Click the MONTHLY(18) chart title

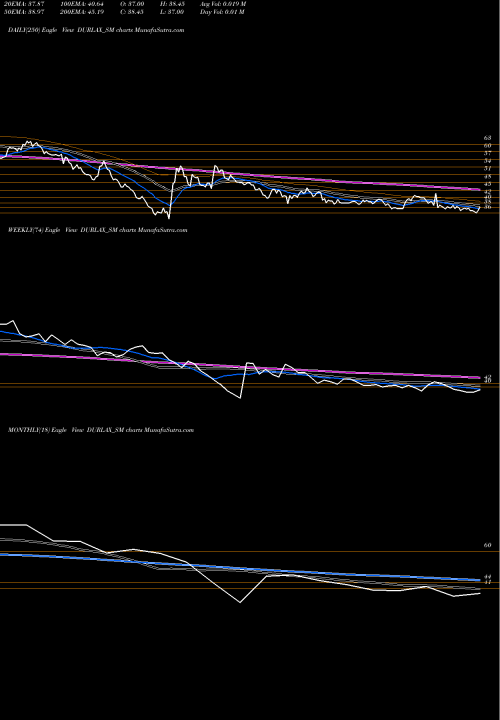101,430
